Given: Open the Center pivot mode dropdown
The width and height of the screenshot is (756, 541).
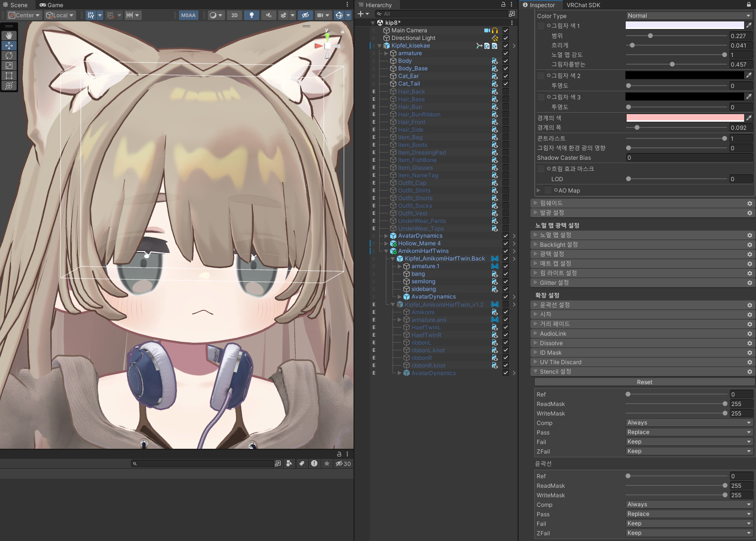Looking at the screenshot, I should (24, 15).
